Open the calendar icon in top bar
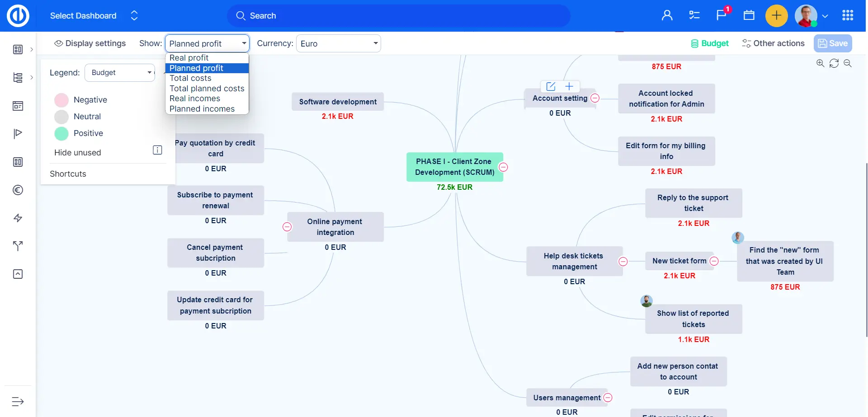Viewport: 868px width, 417px height. 749,15
